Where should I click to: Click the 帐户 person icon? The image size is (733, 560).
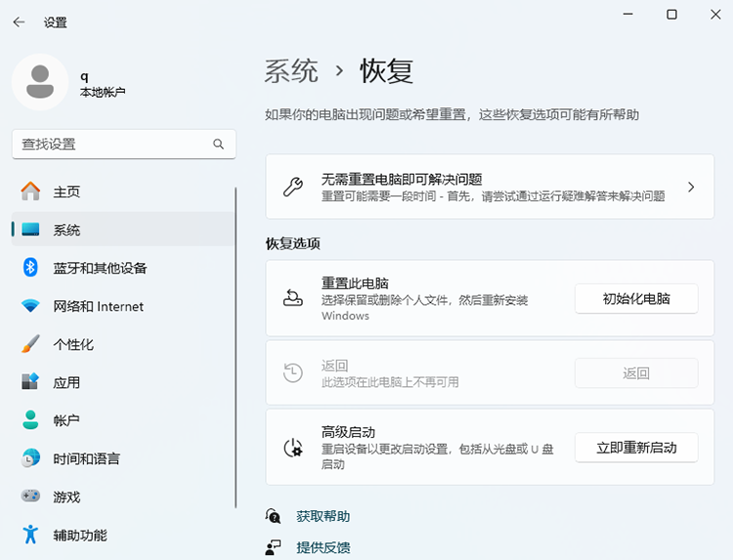click(x=30, y=420)
